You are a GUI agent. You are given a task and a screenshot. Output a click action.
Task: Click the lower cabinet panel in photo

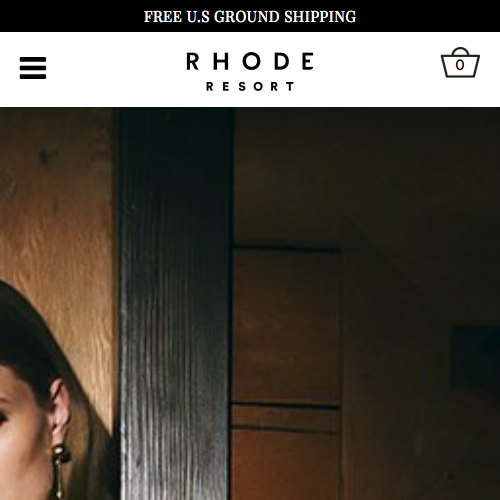tap(286, 465)
